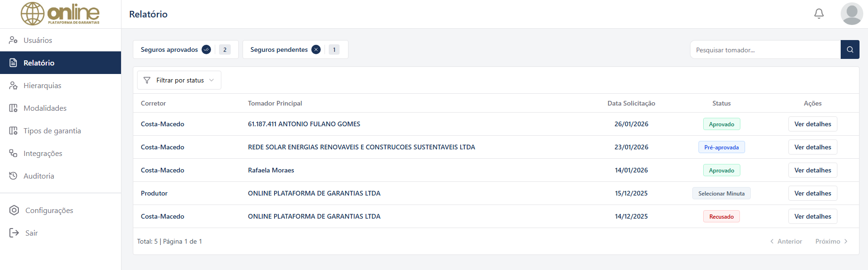Expand the Filtrar por status dropdown
This screenshot has width=868, height=270.
[179, 80]
